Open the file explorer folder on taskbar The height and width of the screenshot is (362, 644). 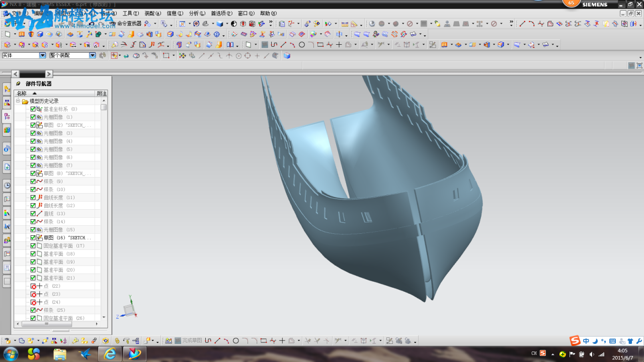(60, 354)
